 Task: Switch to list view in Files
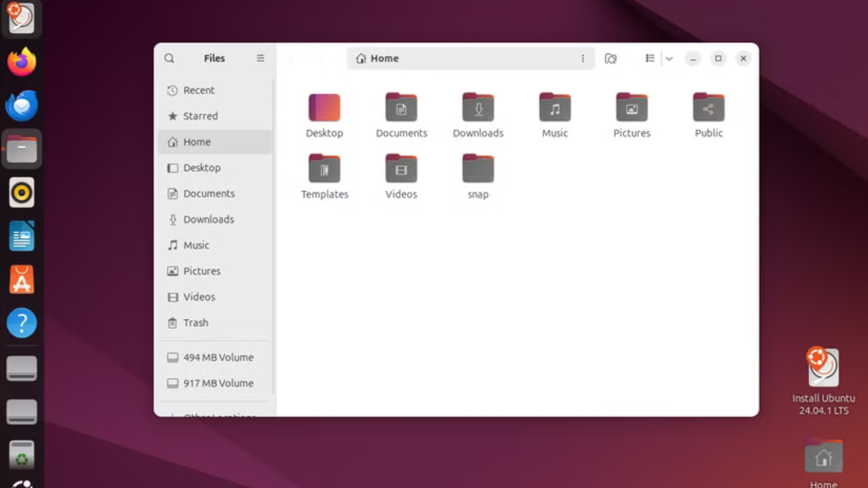650,58
